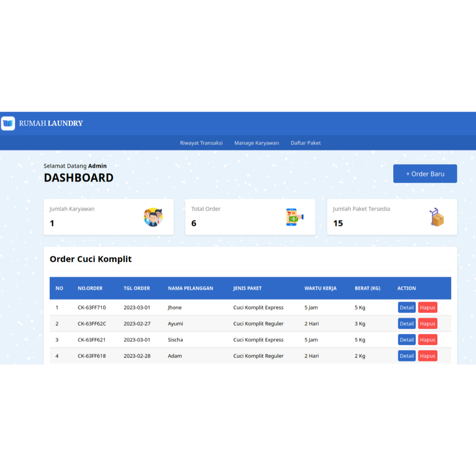Click the + Order Baru button
The height and width of the screenshot is (476, 476).
425,174
